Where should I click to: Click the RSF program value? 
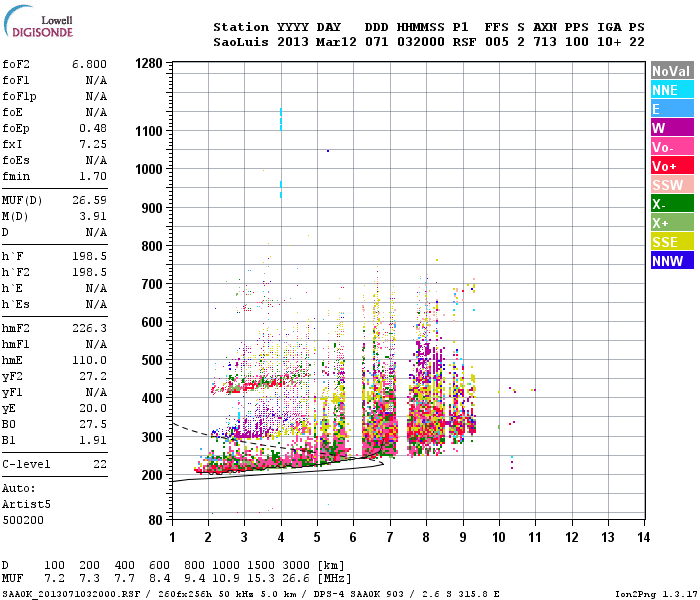464,42
